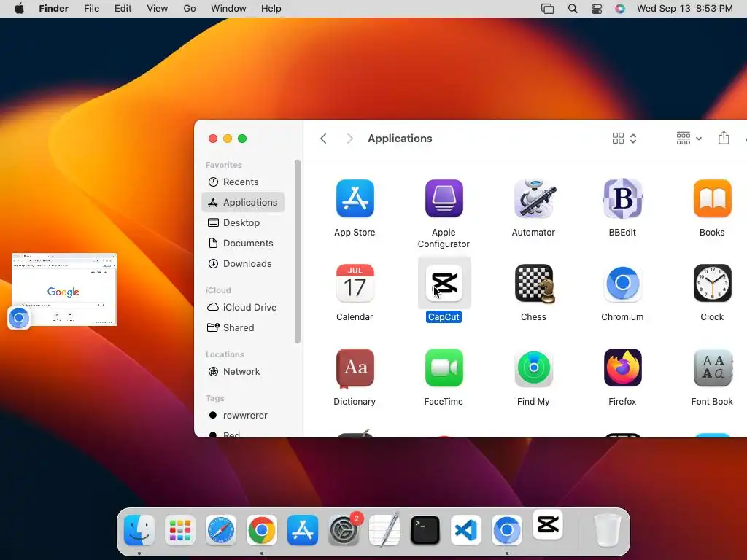Select the Calendar app icon
Viewport: 747px width, 560px height.
click(355, 284)
